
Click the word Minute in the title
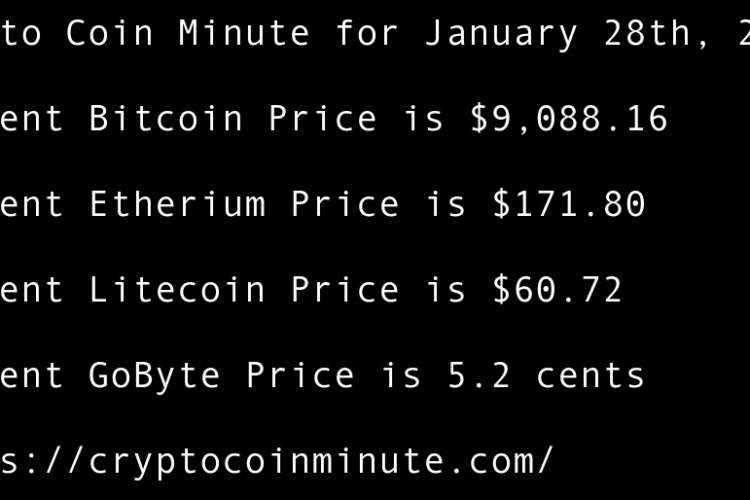(244, 33)
